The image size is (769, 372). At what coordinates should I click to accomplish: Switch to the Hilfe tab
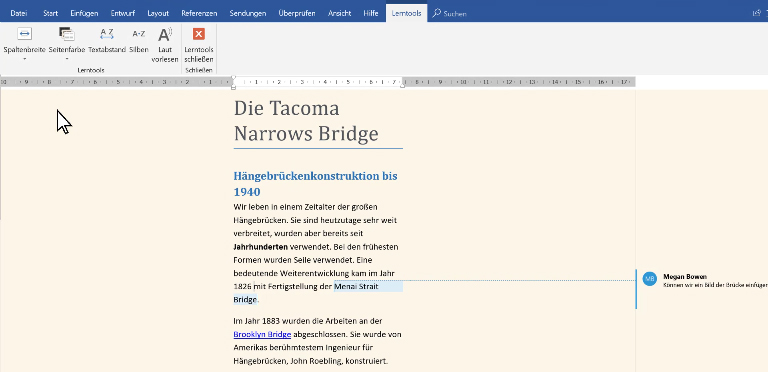pyautogui.click(x=371, y=13)
